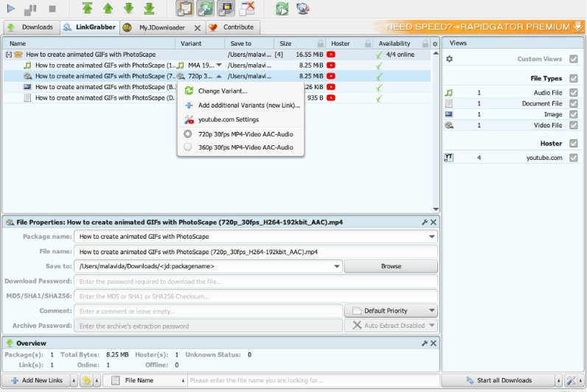Switch to the Downloads tab
Image resolution: width=587 pixels, height=392 pixels.
(31, 27)
